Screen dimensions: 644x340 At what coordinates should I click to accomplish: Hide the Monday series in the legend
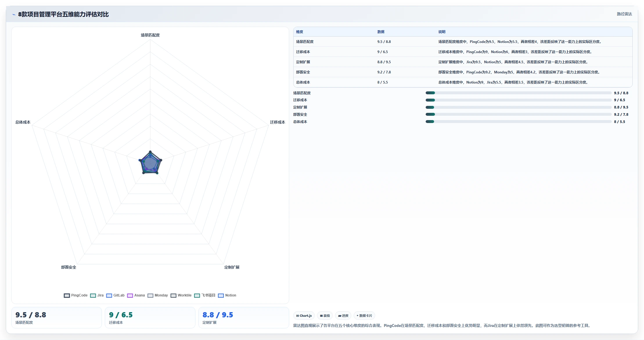(158, 295)
